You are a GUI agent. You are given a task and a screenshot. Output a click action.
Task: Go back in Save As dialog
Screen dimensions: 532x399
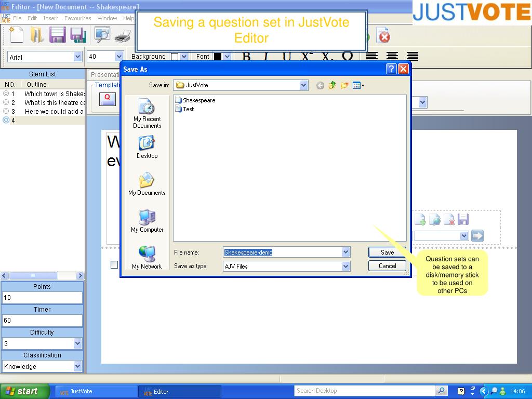coord(320,86)
